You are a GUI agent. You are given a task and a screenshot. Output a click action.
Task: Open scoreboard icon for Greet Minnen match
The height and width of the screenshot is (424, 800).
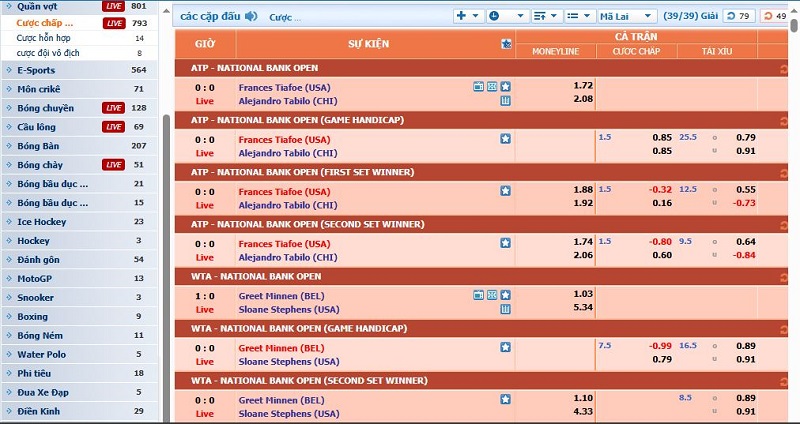492,295
